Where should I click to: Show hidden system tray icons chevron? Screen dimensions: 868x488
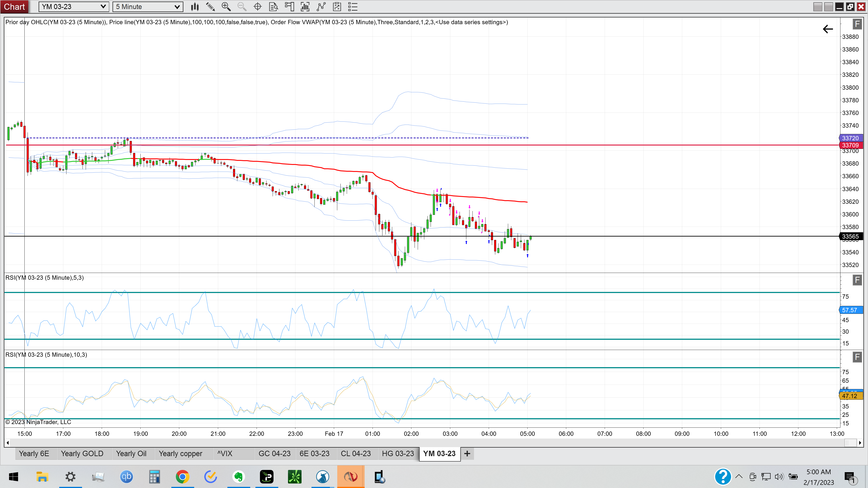(x=739, y=476)
